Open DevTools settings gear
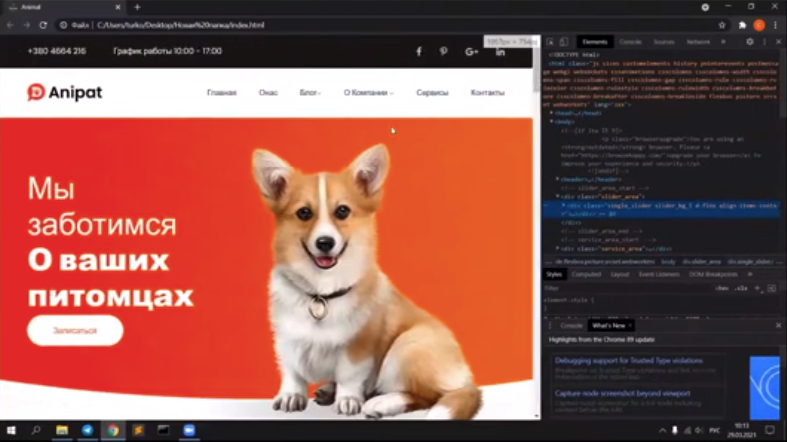This screenshot has width=787, height=442. [750, 42]
